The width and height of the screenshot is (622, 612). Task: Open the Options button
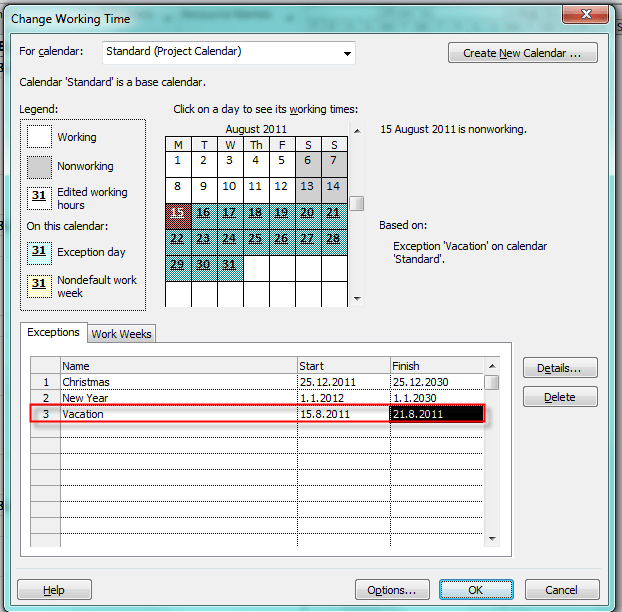[x=392, y=590]
